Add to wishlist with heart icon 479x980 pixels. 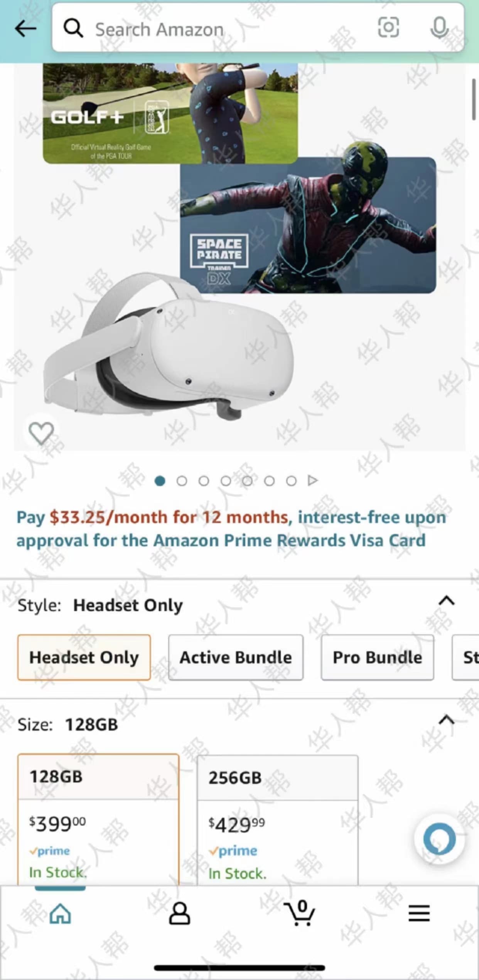[x=41, y=433]
